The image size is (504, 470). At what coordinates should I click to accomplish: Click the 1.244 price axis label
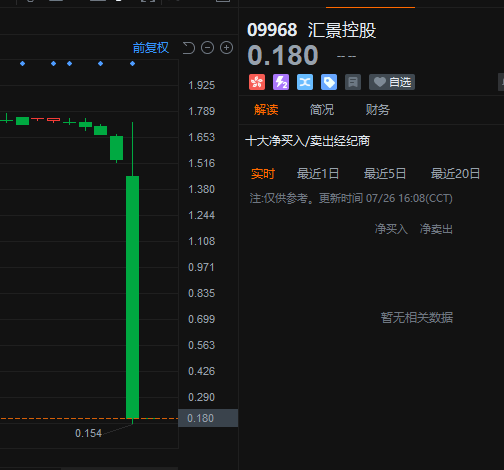[202, 215]
